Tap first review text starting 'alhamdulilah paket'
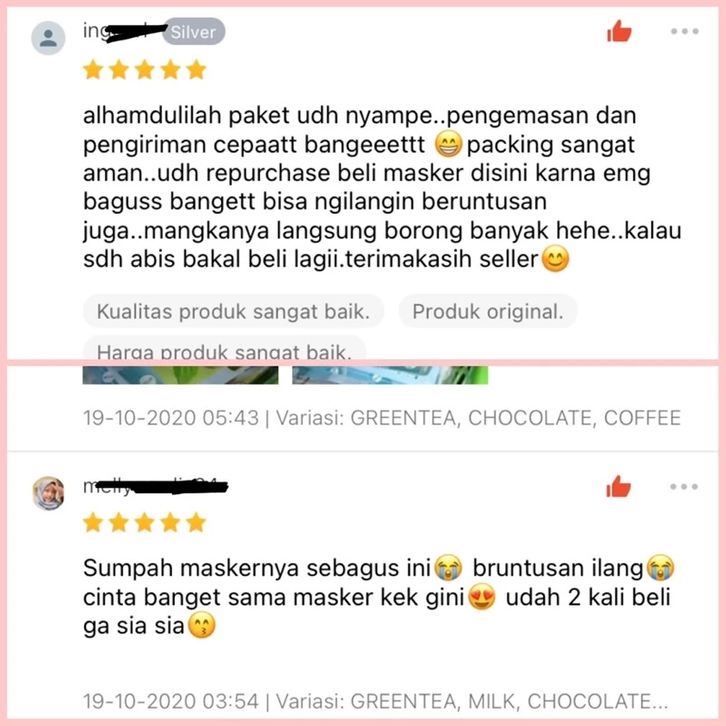The image size is (726, 726). tap(382, 187)
